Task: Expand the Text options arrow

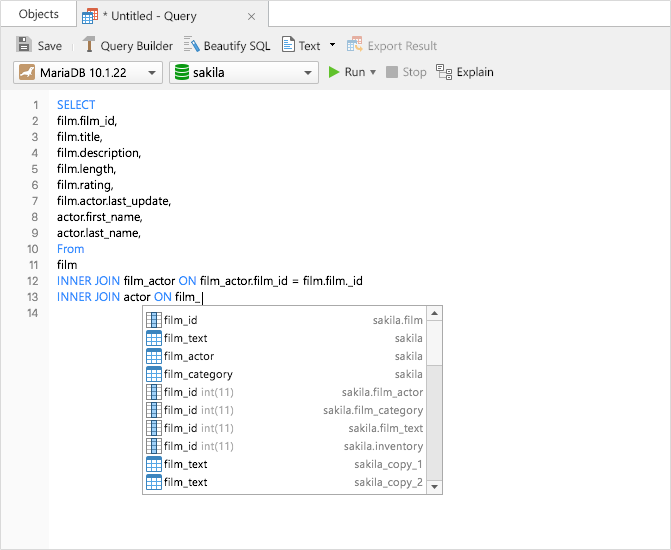Action: 332,45
